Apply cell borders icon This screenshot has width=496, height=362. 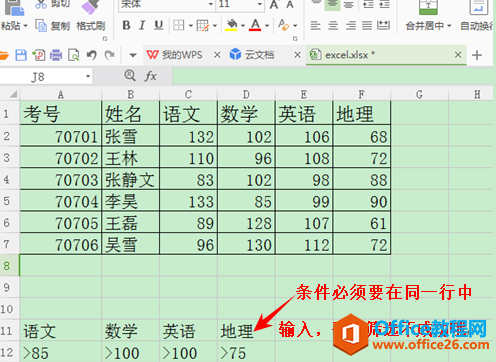pos(179,25)
